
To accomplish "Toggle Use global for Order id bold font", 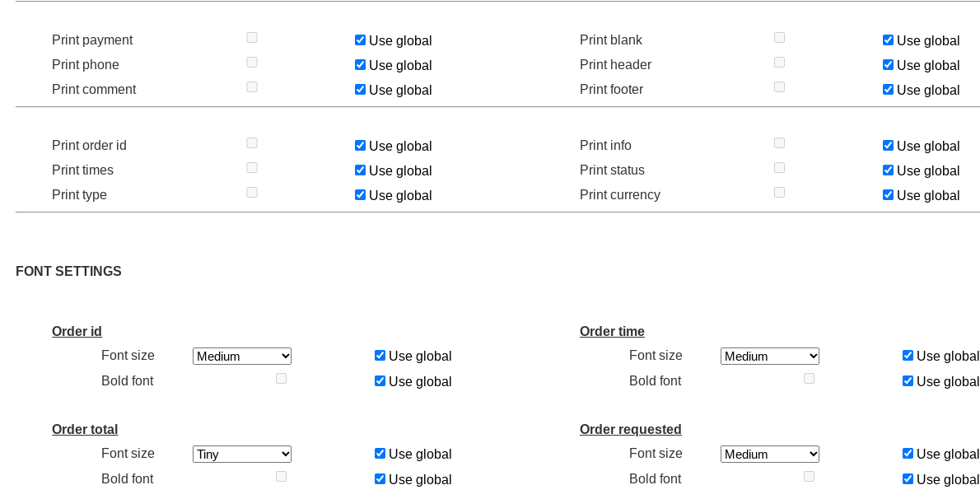I will pyautogui.click(x=380, y=381).
